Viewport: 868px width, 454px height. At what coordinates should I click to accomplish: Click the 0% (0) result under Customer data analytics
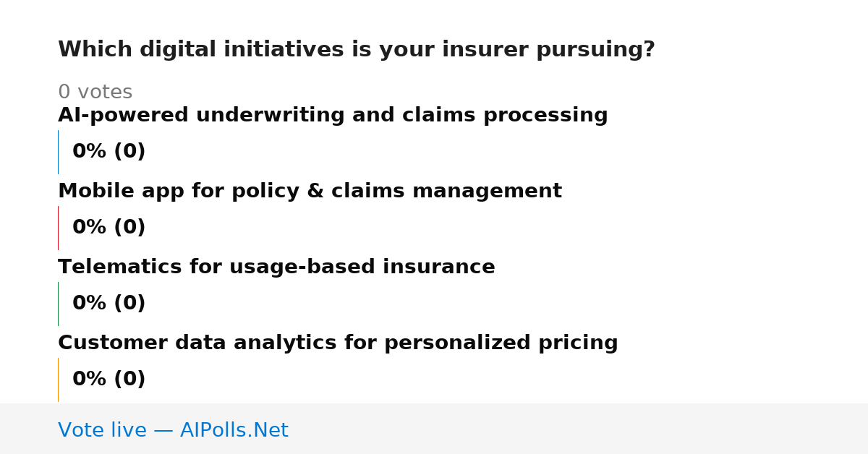tap(109, 380)
